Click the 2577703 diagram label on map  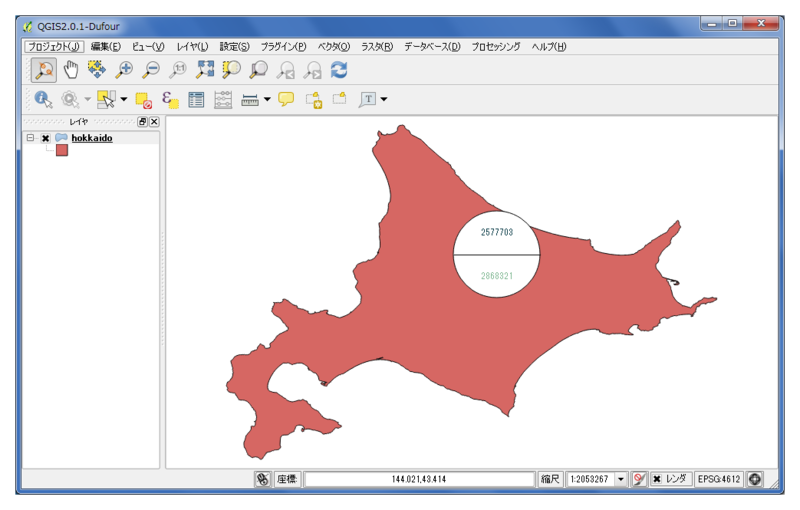(x=497, y=232)
